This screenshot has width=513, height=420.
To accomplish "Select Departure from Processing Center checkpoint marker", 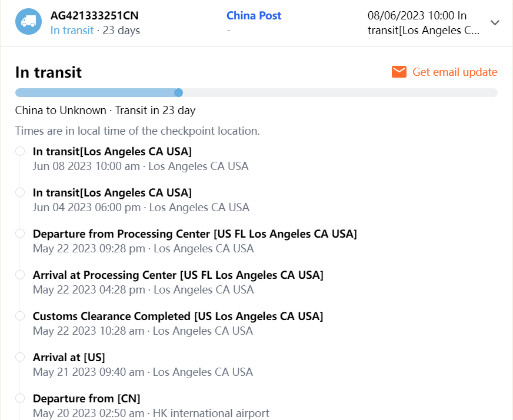I will pyautogui.click(x=20, y=234).
